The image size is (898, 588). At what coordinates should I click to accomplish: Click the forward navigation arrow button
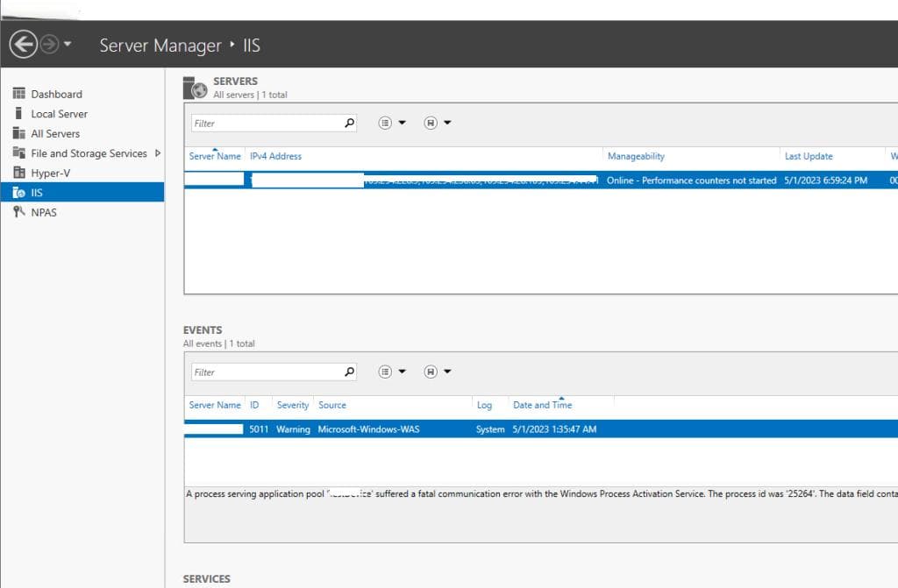(x=50, y=44)
